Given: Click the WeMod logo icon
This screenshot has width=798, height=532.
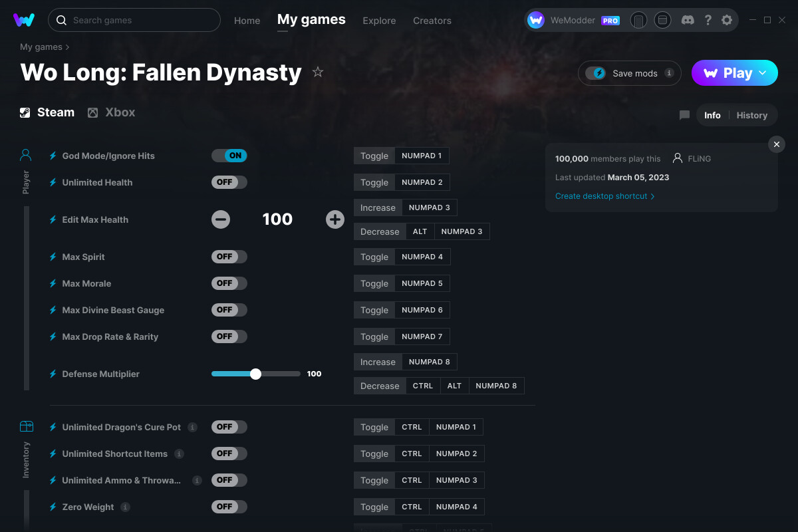Looking at the screenshot, I should 24,20.
